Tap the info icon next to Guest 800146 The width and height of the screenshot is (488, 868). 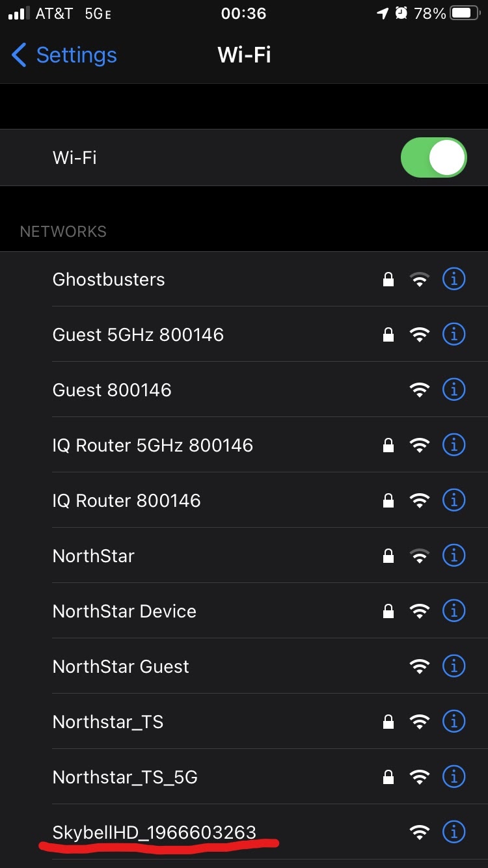[x=454, y=389]
